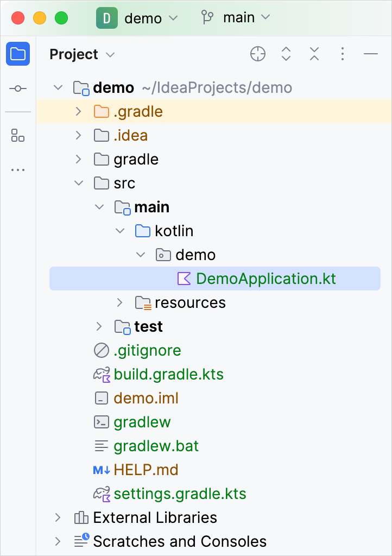
Task: Open the Project view selector dropdown
Action: 82,54
